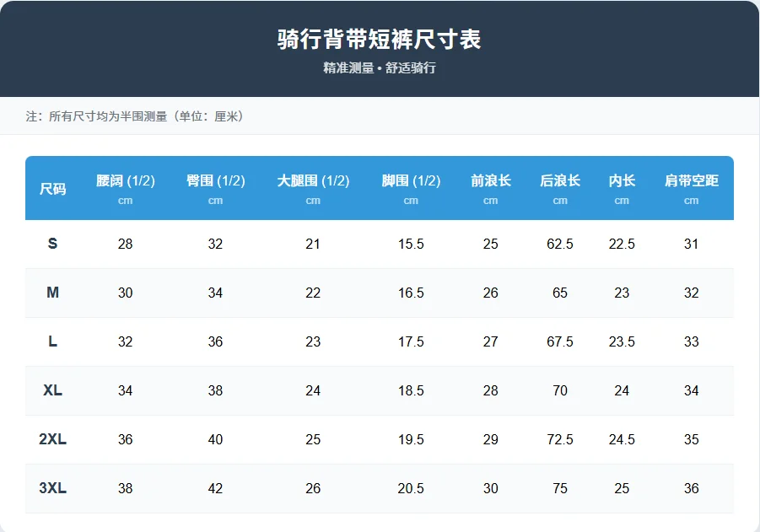
Task: Click 内长 value 24.5 in 2XL row
Action: (x=622, y=439)
